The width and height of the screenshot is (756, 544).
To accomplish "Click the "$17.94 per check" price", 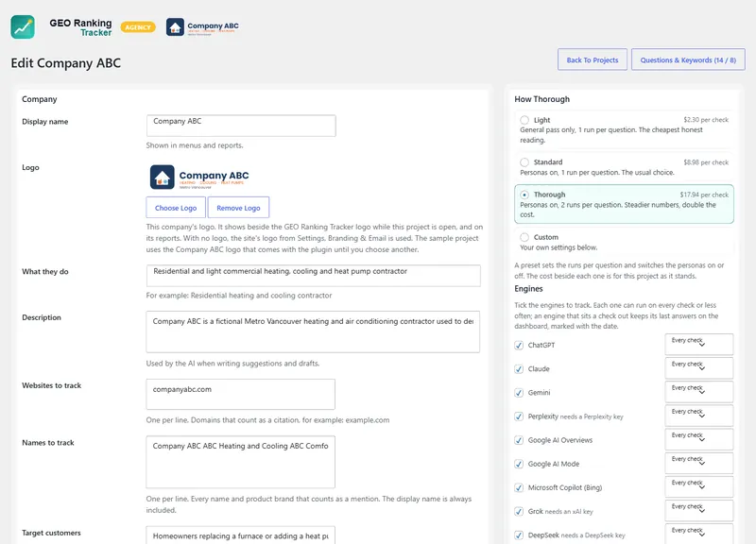I will point(704,195).
